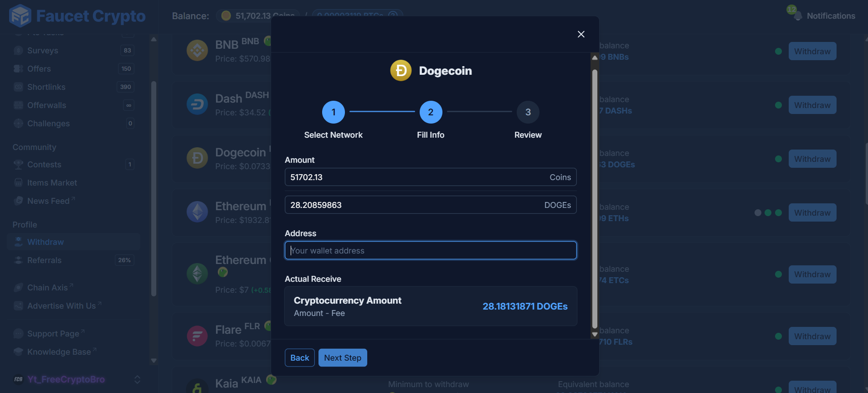Select Withdraw in the Profile section
868x393 pixels.
point(74,242)
